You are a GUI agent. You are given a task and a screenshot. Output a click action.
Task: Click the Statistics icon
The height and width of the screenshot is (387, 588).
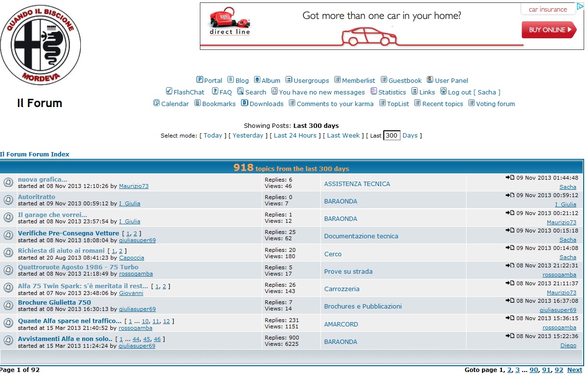pos(374,91)
